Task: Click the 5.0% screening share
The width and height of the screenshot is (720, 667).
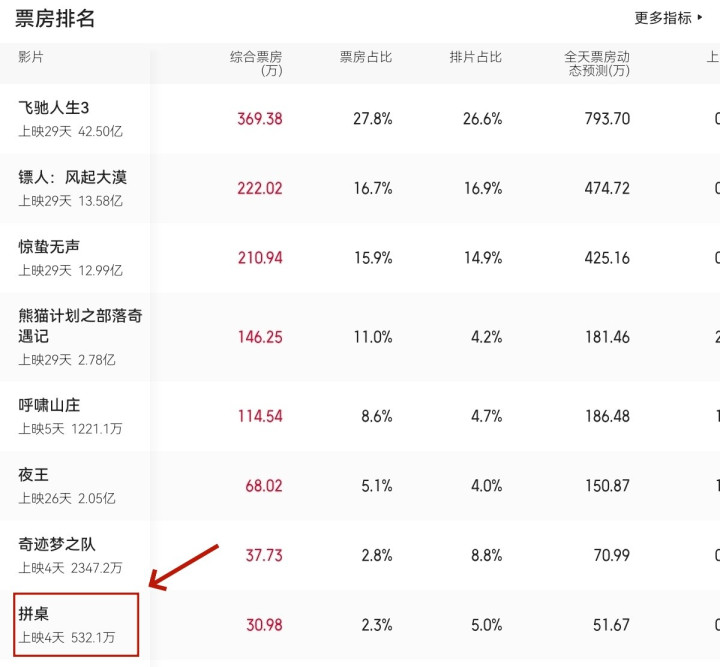Action: click(x=486, y=625)
